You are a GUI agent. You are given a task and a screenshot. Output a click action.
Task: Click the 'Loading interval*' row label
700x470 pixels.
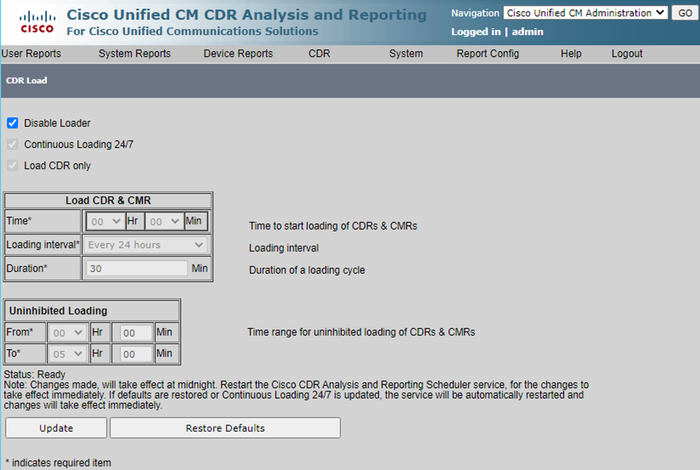(x=43, y=245)
